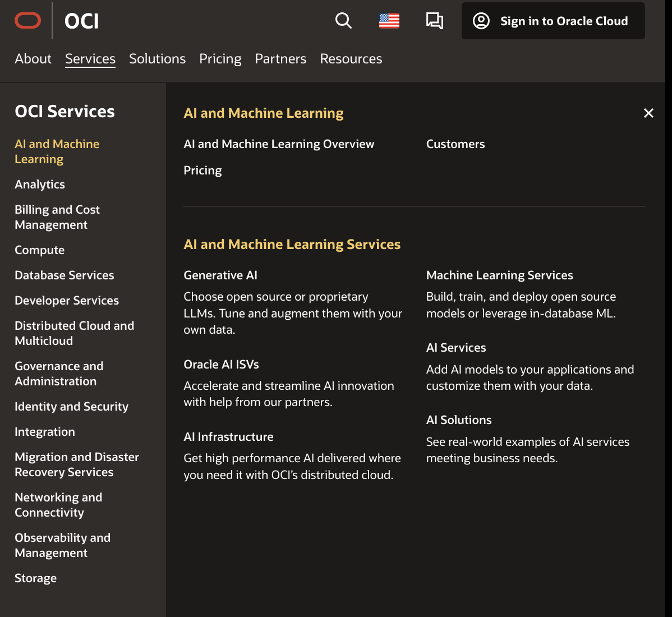672x617 pixels.
Task: Open the About menu
Action: pyautogui.click(x=33, y=59)
